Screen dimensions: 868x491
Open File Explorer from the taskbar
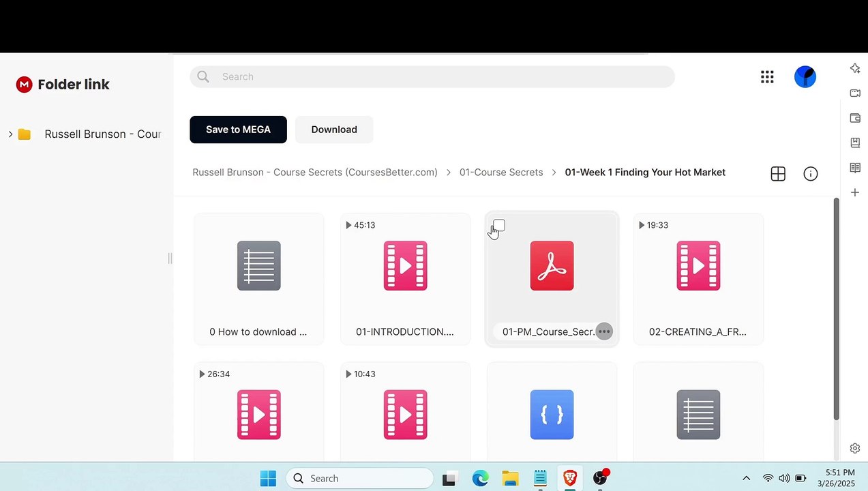[510, 479]
